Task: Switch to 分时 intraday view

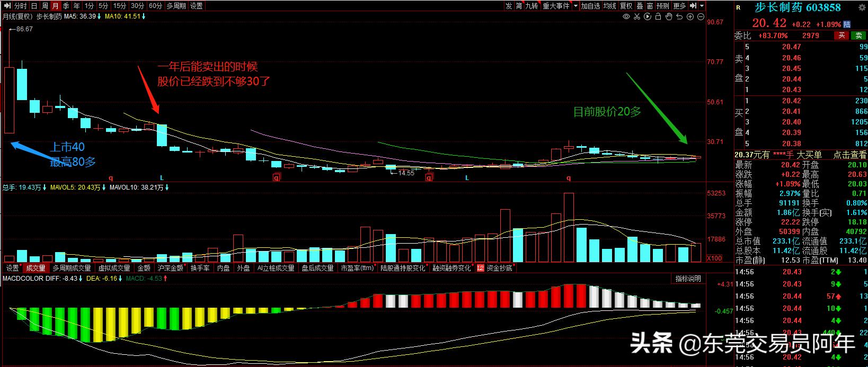Action: (20, 6)
